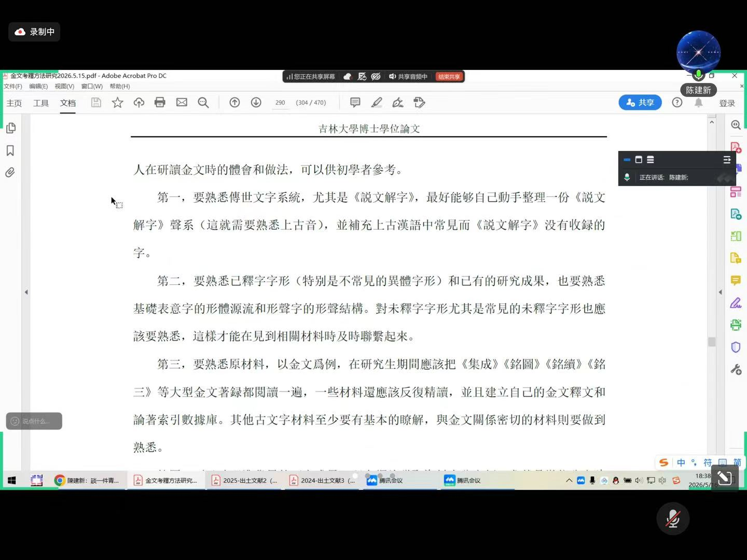This screenshot has height=560, width=747.
Task: Open the Organize Pages tool in right pane
Action: 736,192
